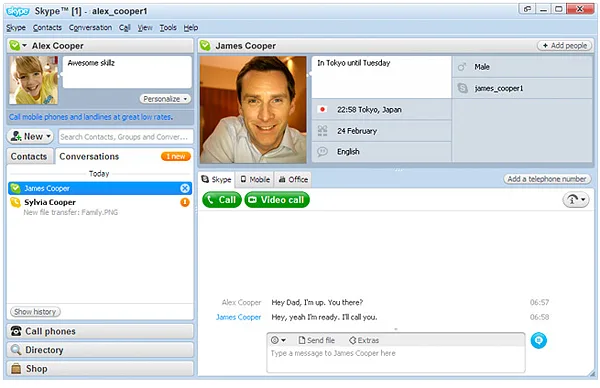The height and width of the screenshot is (388, 600).
Task: Click Sylvia Cooper's orange notification badge
Action: coord(185,202)
